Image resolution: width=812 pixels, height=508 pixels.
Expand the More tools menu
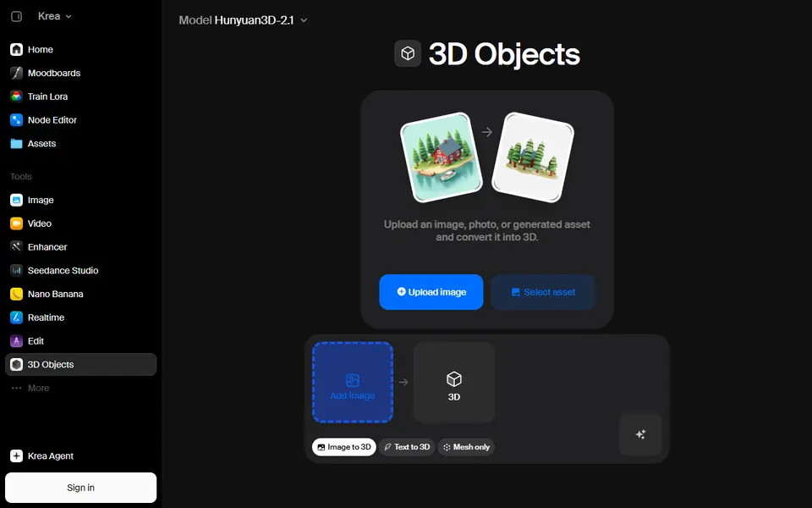(30, 389)
